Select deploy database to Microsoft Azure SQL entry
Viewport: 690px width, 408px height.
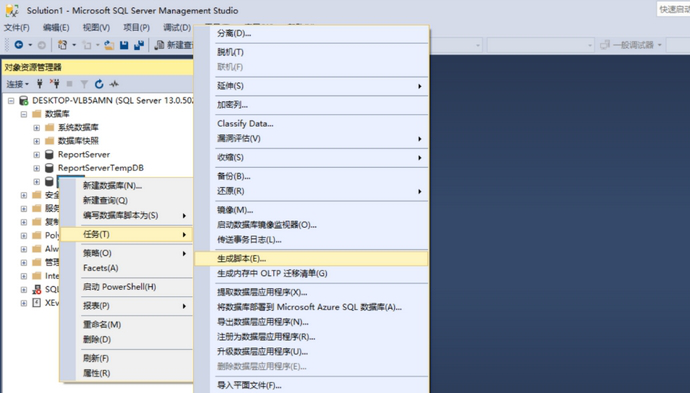[311, 307]
